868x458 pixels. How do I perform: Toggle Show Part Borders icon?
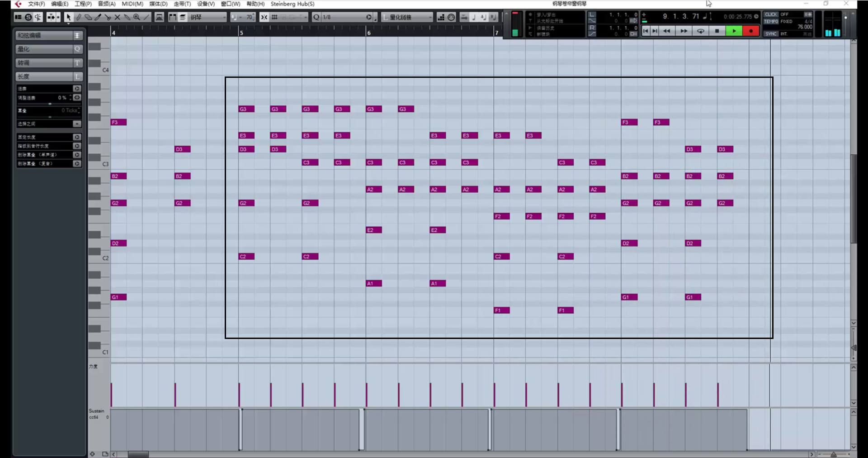pos(173,17)
